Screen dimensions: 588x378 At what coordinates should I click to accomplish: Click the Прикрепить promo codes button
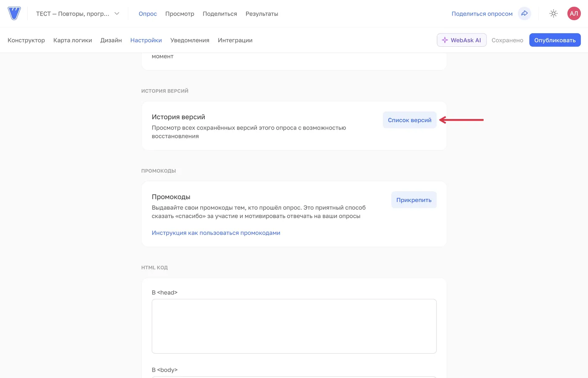point(414,200)
